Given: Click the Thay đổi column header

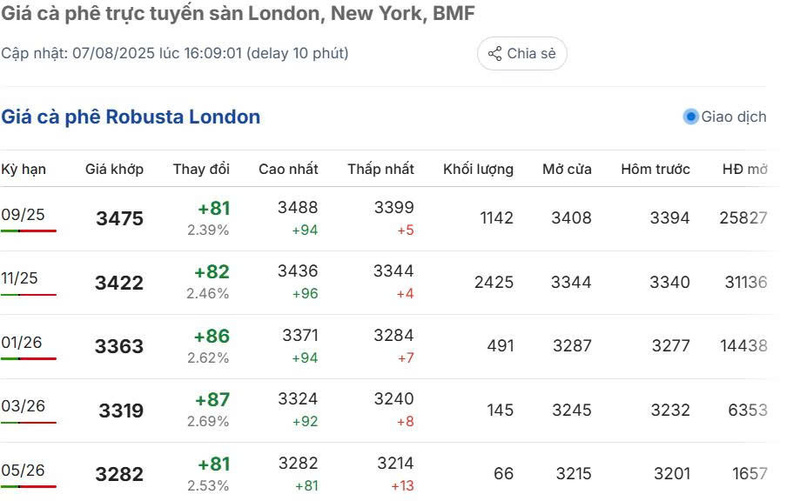Looking at the screenshot, I should pyautogui.click(x=201, y=169).
